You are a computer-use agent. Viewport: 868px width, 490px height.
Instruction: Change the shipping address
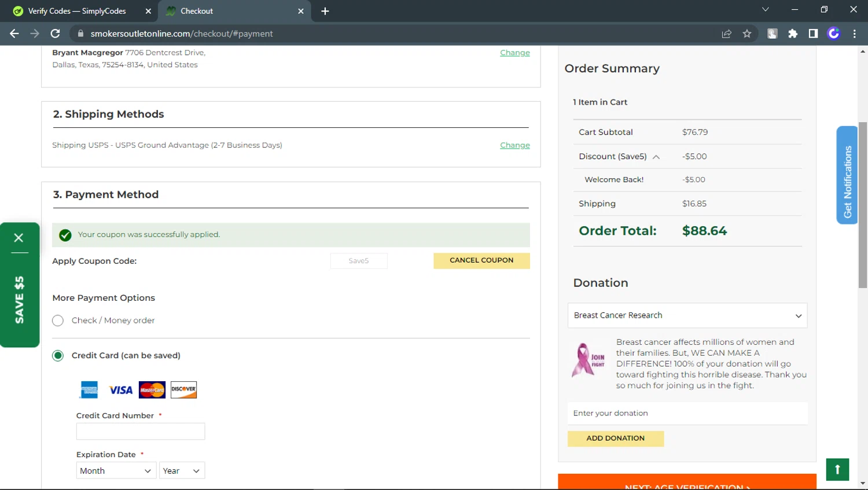click(x=515, y=53)
